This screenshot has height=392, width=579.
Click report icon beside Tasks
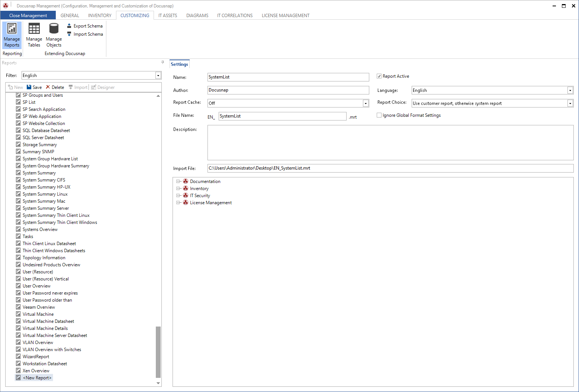[18, 236]
